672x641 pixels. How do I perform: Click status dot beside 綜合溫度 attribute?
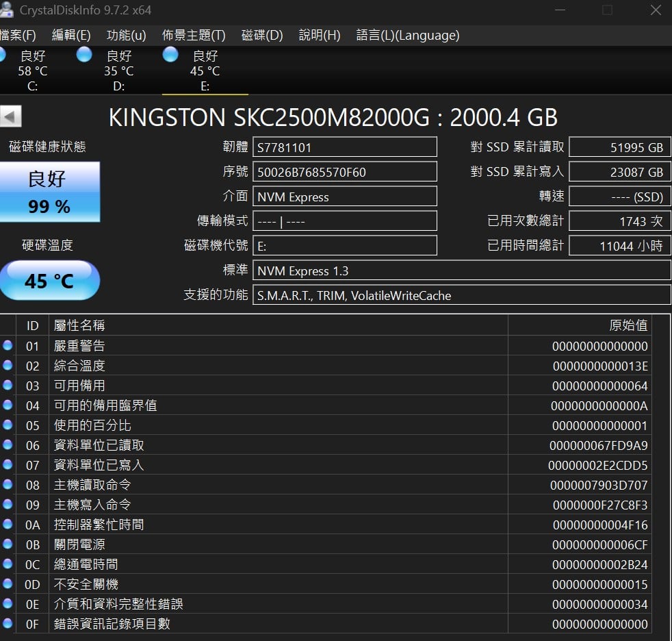point(8,366)
